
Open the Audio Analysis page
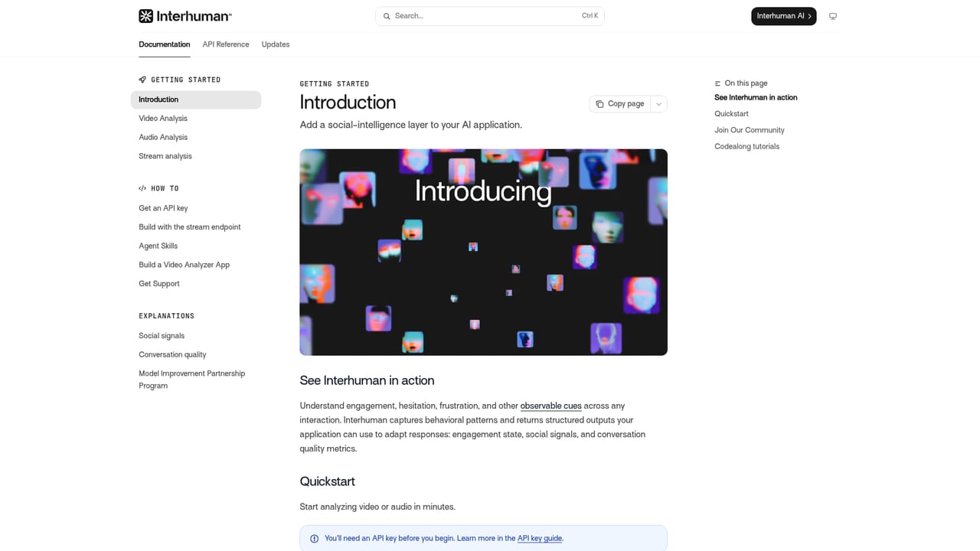click(163, 138)
